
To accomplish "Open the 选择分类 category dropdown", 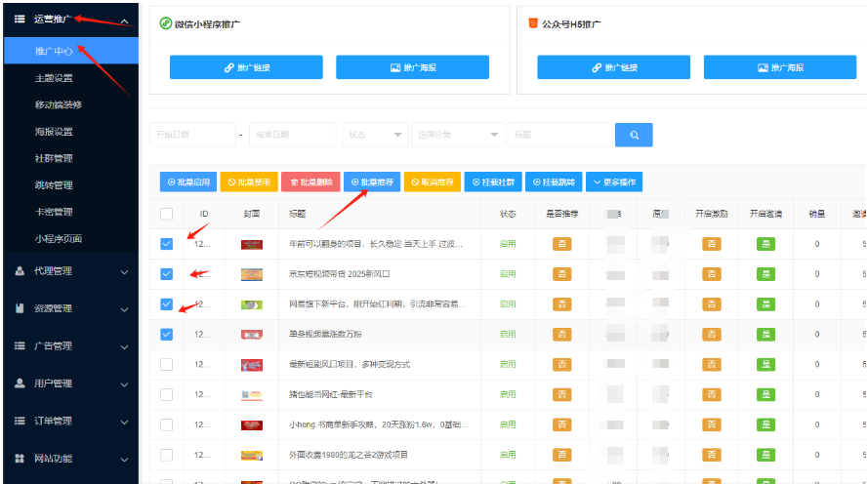I will coord(457,135).
